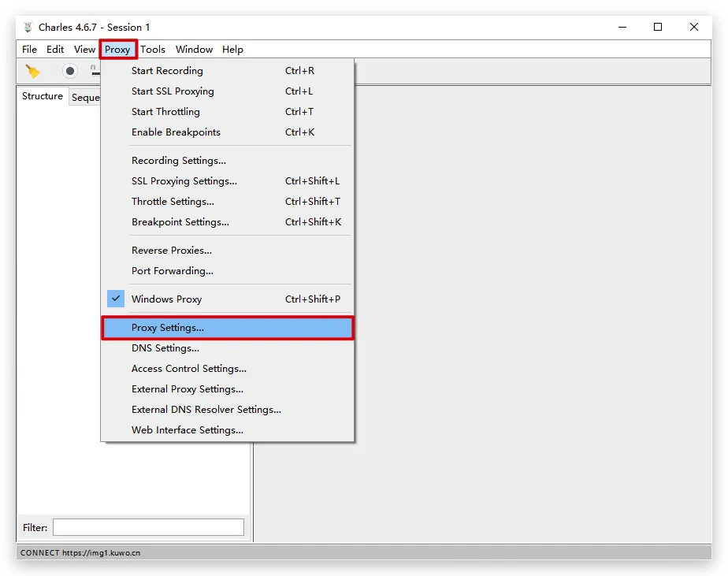Click the record button in toolbar
Screen dimensions: 728x576
pyautogui.click(x=70, y=72)
